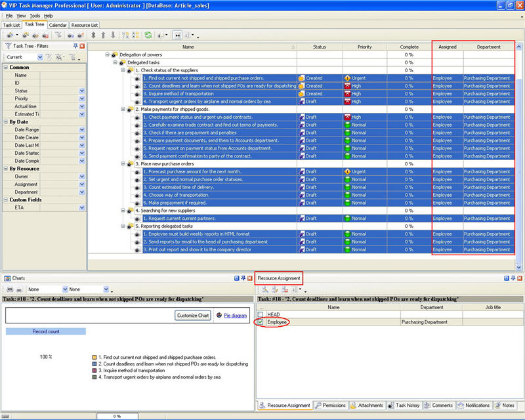Collapse the 'Delegation of powers' tree node
This screenshot has width=525, height=420.
coord(107,54)
